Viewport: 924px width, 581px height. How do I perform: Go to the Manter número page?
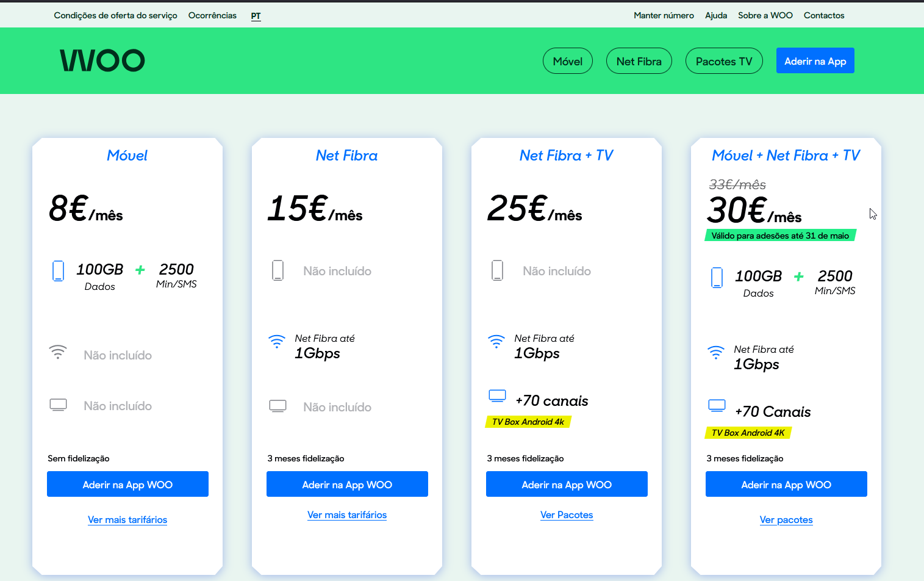pyautogui.click(x=664, y=16)
